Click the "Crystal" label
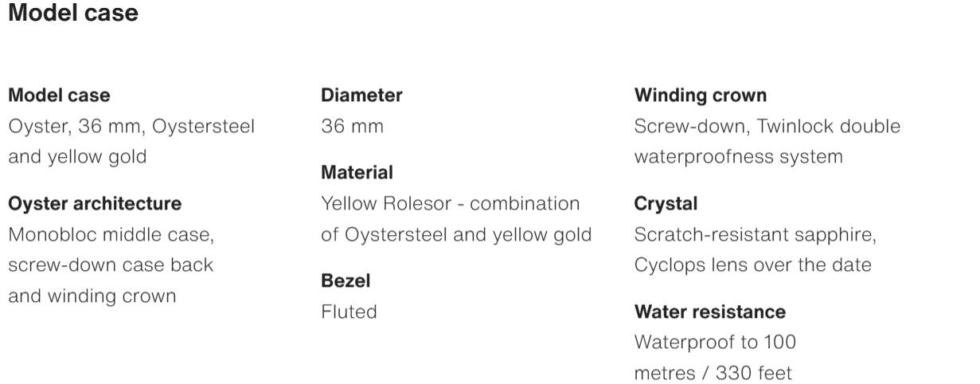980x384 pixels. (666, 204)
